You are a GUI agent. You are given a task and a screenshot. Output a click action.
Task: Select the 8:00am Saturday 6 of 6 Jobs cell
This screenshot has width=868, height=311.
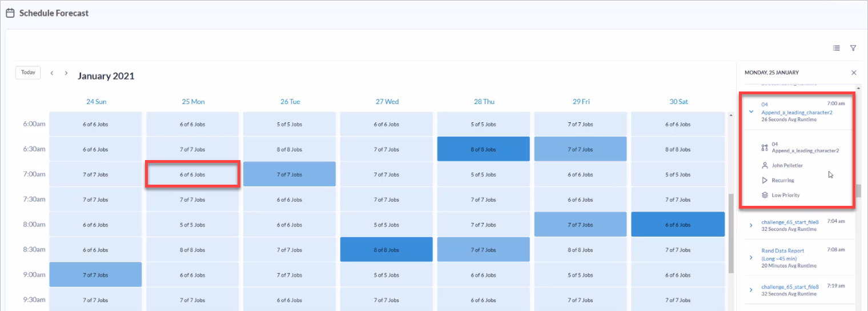678,225
